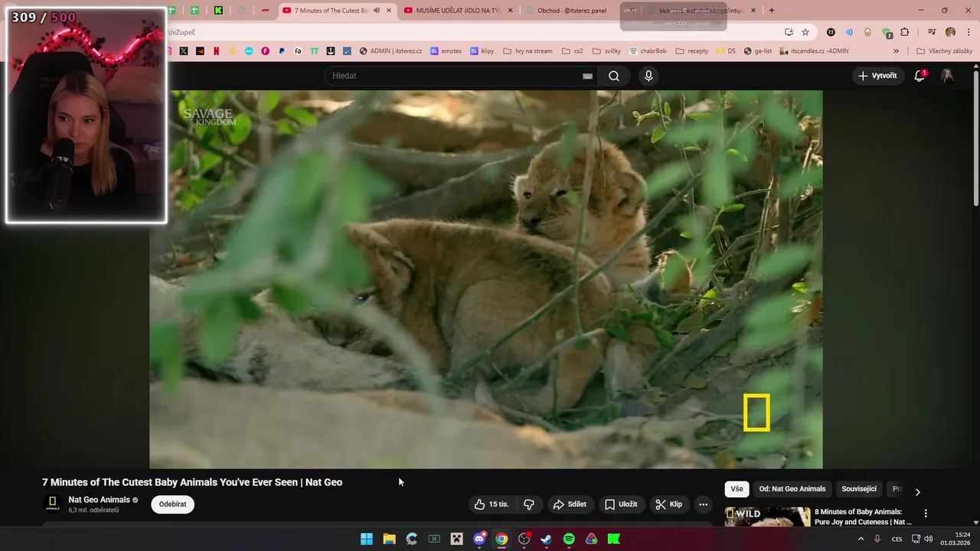The height and width of the screenshot is (551, 980).
Task: Click the Vytvořit create button
Action: coord(877,76)
